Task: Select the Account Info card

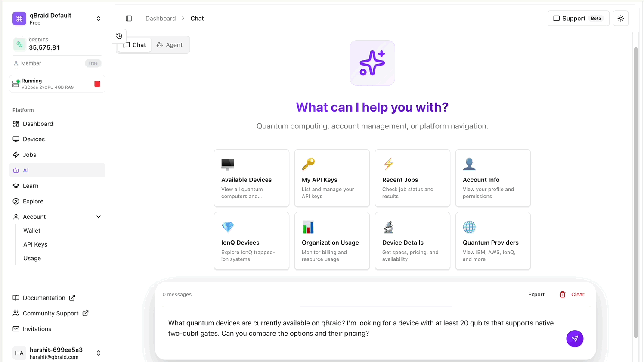Action: point(493,178)
